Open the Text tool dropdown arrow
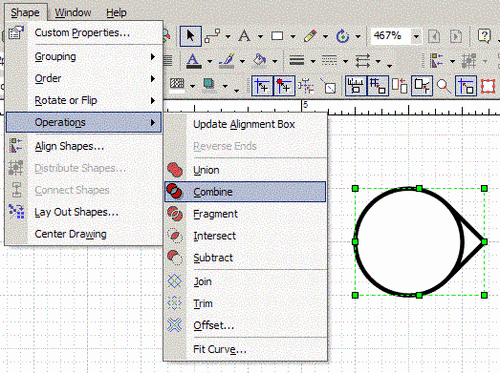The height and width of the screenshot is (373, 500). [260, 36]
